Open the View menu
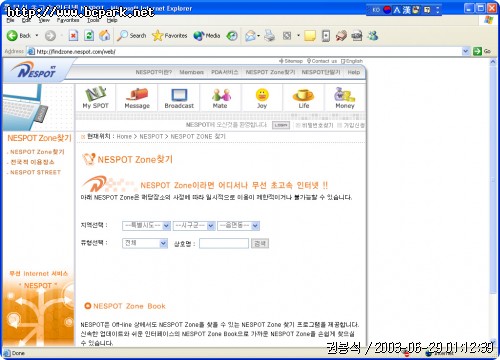500x360 pixels. pyautogui.click(x=44, y=20)
